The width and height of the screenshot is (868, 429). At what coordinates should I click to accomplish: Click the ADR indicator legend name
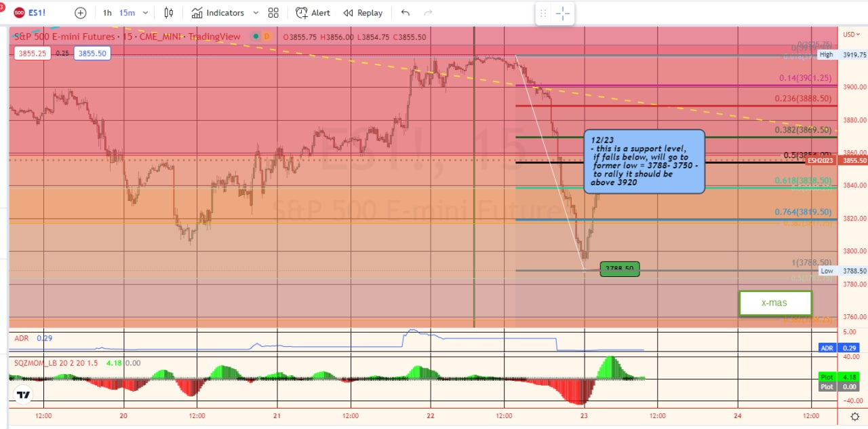point(21,337)
